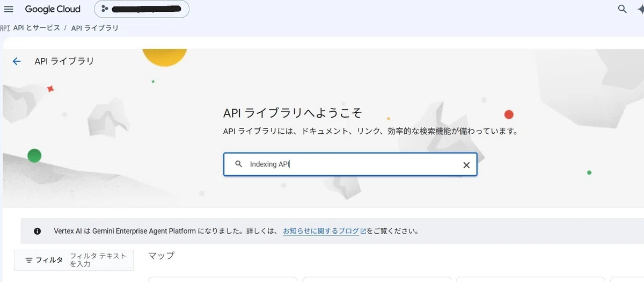Click the info icon in Vertex AI banner
Screen dimensions: 644x282
point(37,232)
